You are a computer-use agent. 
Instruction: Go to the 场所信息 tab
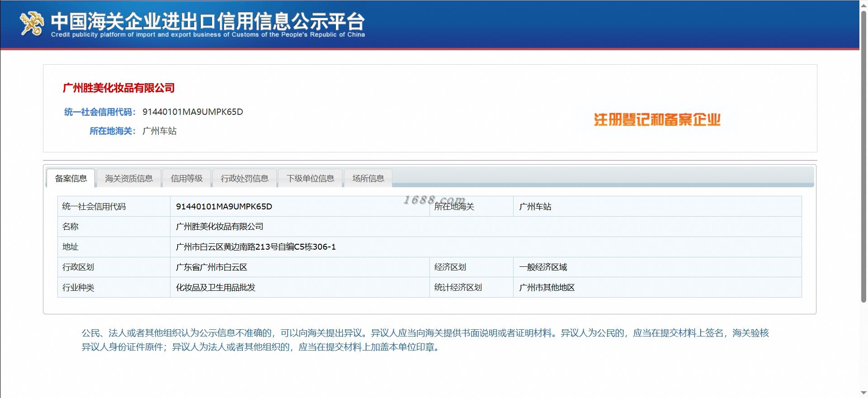368,178
